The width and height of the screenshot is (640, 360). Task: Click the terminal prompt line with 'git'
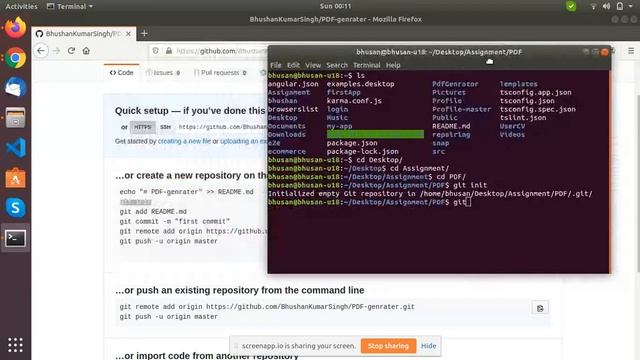(x=369, y=202)
